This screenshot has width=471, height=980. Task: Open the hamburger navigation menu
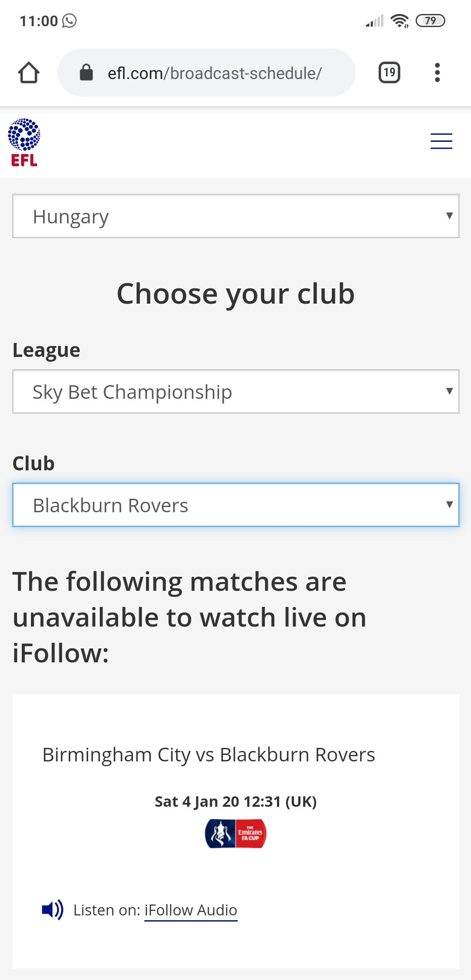point(441,141)
